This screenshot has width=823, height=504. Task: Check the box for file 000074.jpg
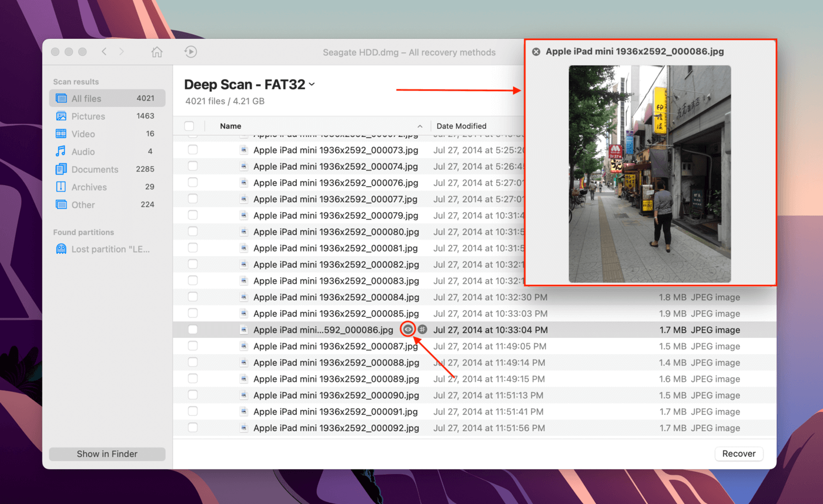(x=193, y=166)
